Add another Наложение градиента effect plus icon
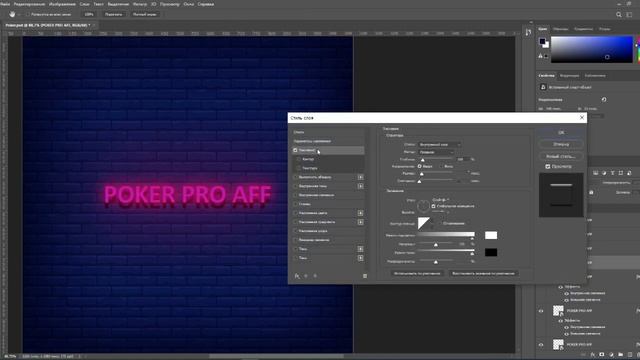Viewport: 640px width, 360px height. tap(360, 222)
